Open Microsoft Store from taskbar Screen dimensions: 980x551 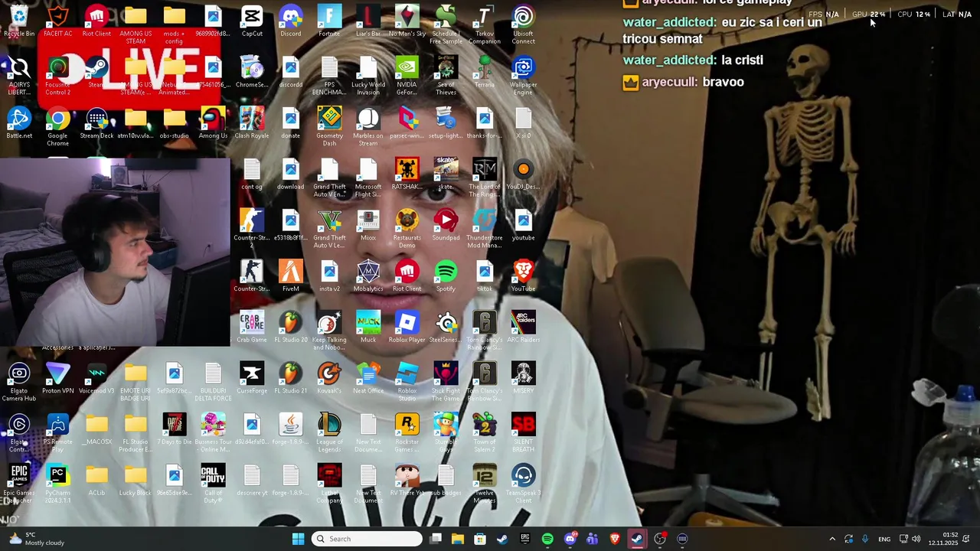point(480,539)
